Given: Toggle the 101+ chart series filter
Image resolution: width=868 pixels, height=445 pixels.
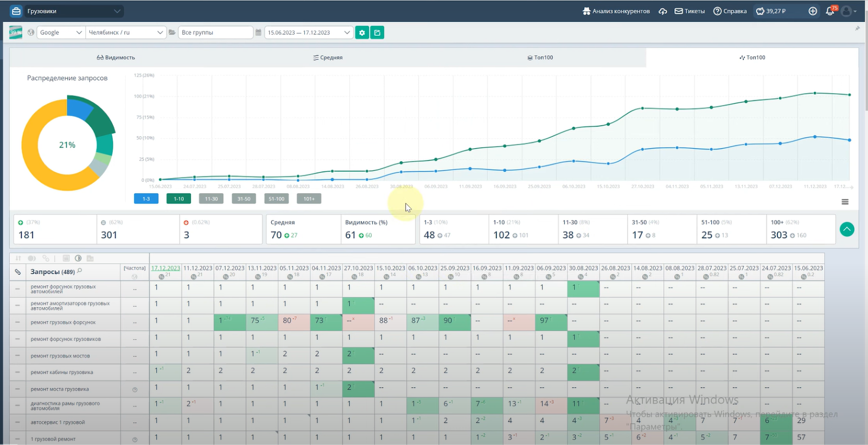Looking at the screenshot, I should pos(309,199).
